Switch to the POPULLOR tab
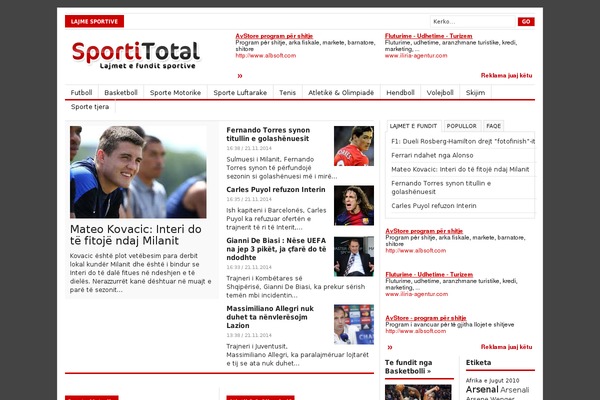The width and height of the screenshot is (600, 400). (x=461, y=126)
